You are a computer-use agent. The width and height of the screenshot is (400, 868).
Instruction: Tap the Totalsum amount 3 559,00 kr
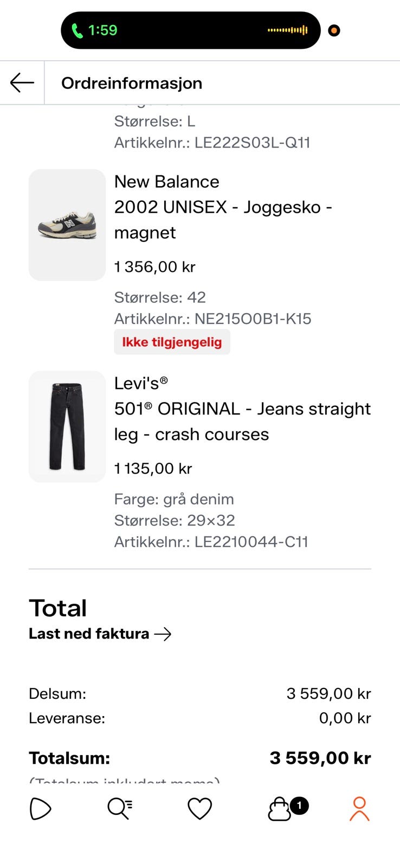click(x=320, y=758)
